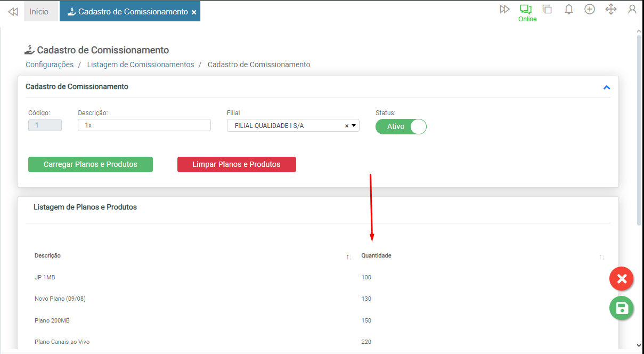Image resolution: width=644 pixels, height=354 pixels.
Task: Toggle the Ativo status switch
Action: [401, 126]
